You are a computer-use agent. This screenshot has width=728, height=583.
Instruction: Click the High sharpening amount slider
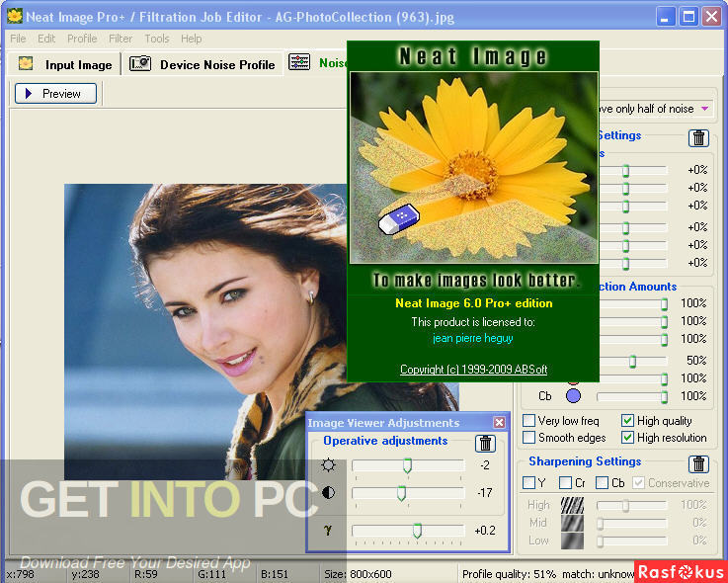click(632, 505)
